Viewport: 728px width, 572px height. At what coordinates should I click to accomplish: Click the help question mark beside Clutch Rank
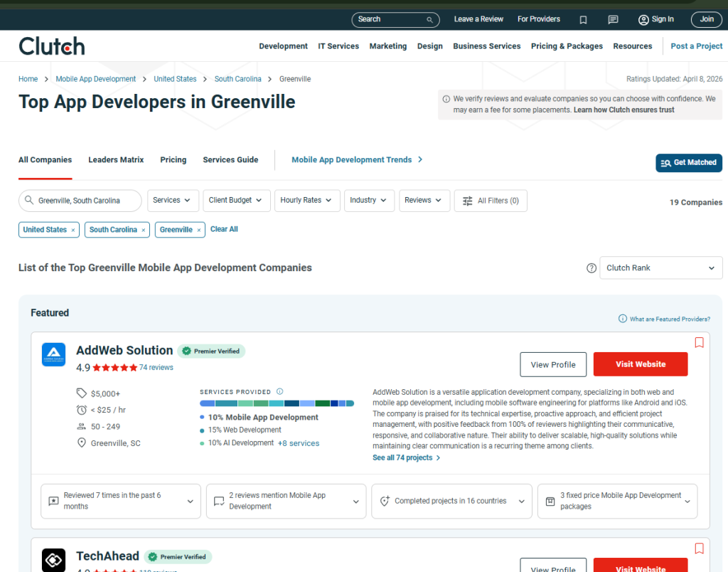point(591,268)
